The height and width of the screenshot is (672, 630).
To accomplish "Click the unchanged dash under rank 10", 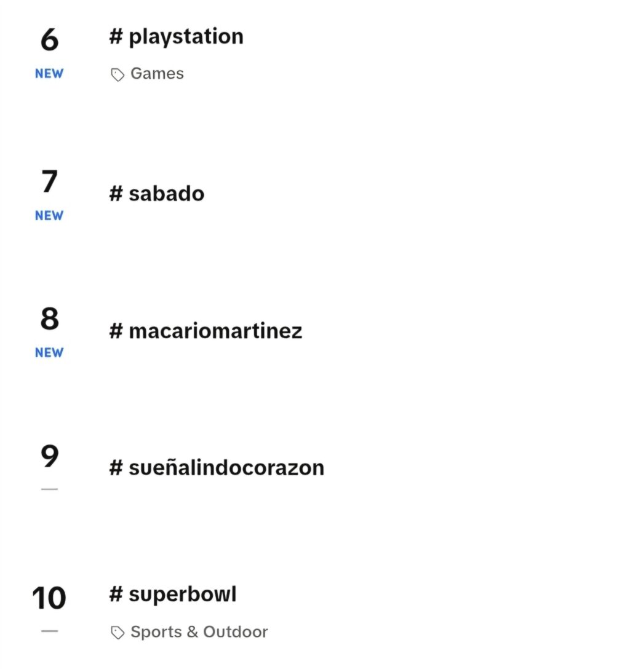I will click(x=49, y=631).
